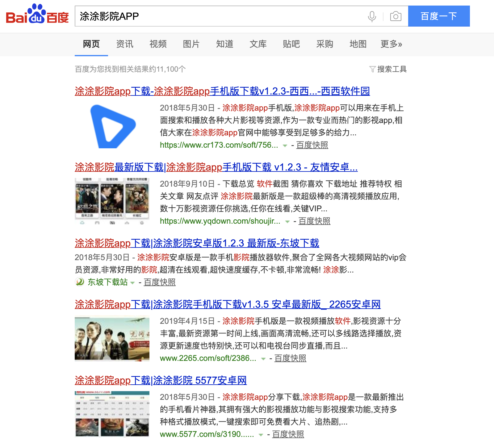Click the 友情安卓 result screenshot thumbnail

click(x=112, y=201)
